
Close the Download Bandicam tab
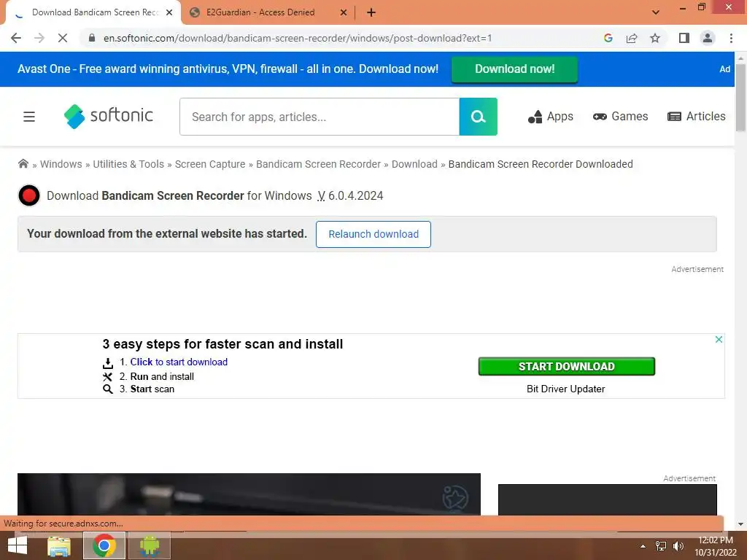coord(169,12)
